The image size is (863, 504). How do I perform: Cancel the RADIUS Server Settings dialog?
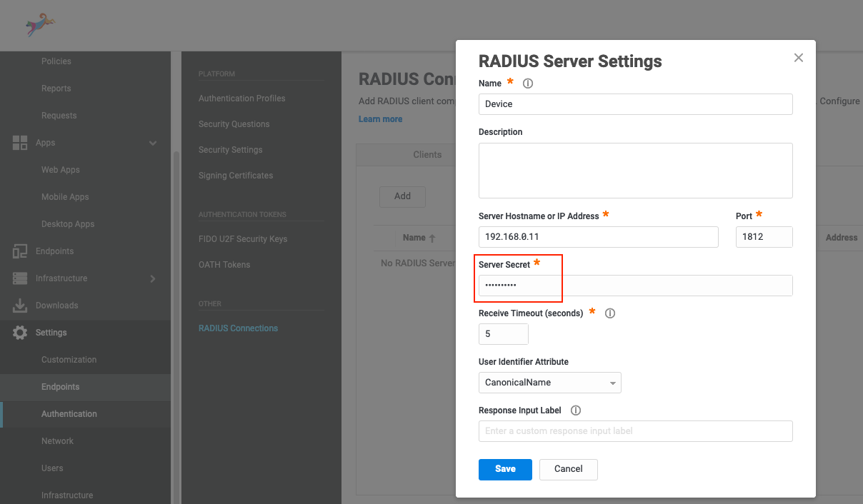point(568,469)
